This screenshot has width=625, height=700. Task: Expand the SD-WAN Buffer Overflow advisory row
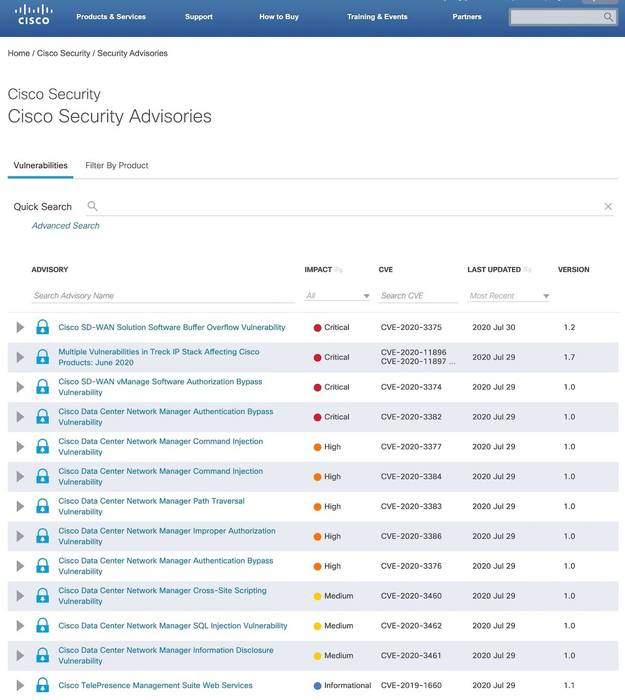[x=20, y=327]
